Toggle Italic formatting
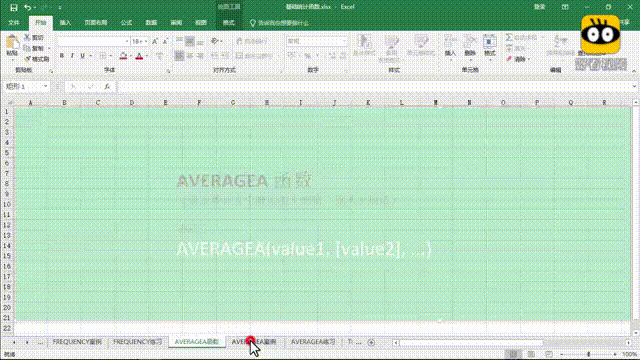The image size is (640, 360). (72, 56)
